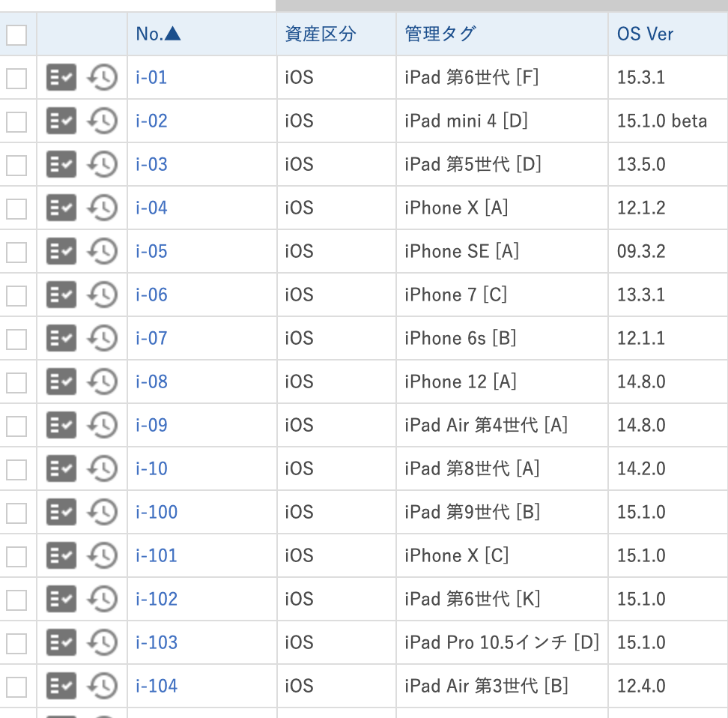
Task: Check the checkbox for row i-02
Action: (x=16, y=121)
